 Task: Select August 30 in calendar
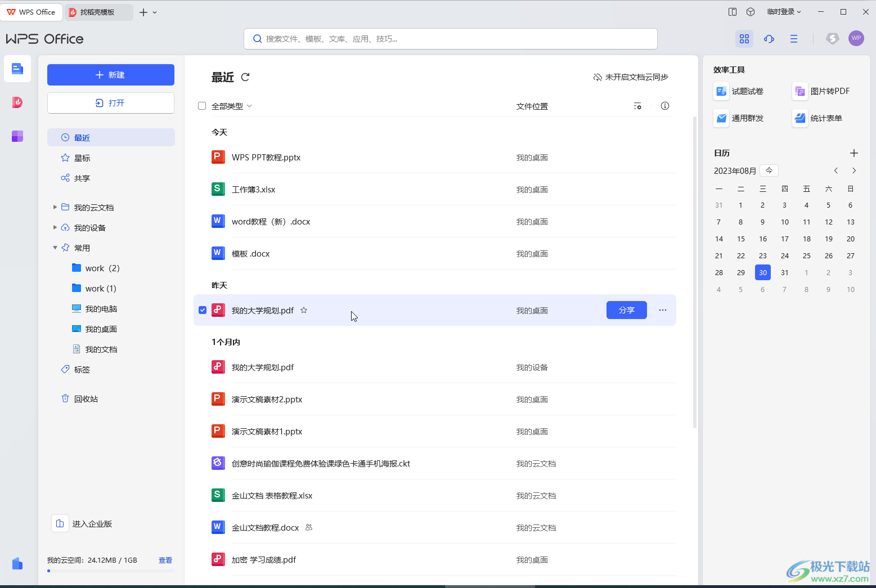(763, 272)
